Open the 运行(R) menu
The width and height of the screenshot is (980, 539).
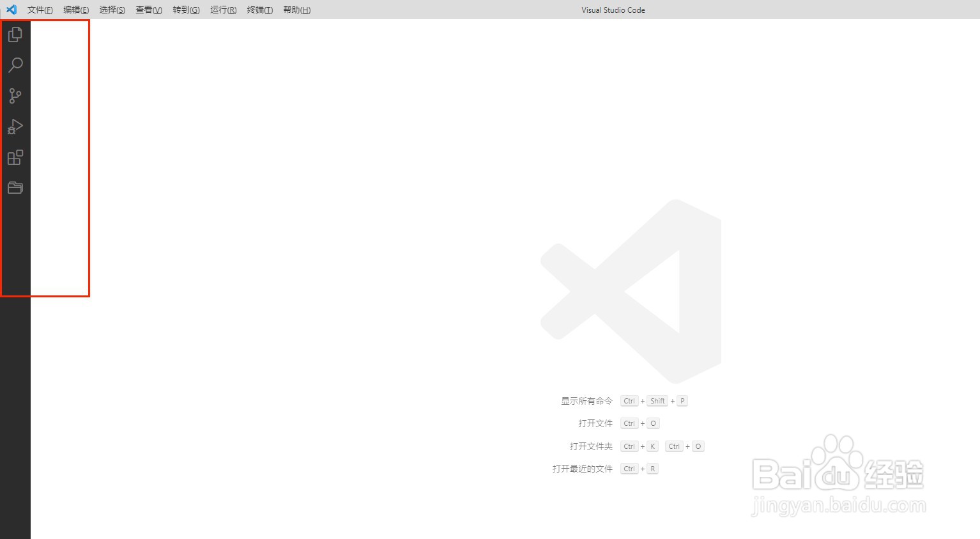223,10
